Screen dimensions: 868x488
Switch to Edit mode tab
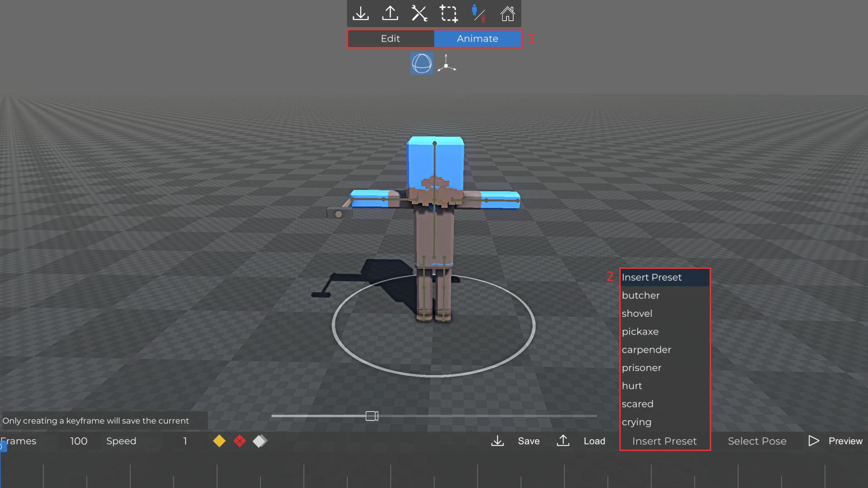(x=391, y=38)
